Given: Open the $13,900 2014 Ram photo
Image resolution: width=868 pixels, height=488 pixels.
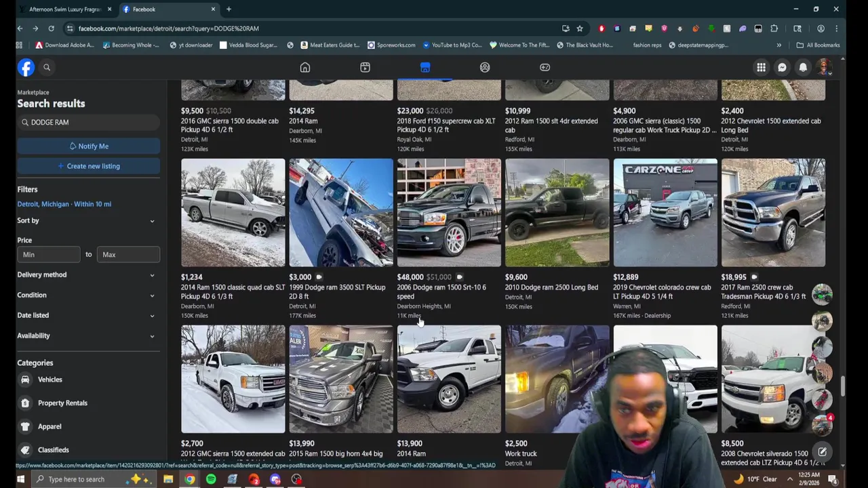Looking at the screenshot, I should click(x=449, y=379).
